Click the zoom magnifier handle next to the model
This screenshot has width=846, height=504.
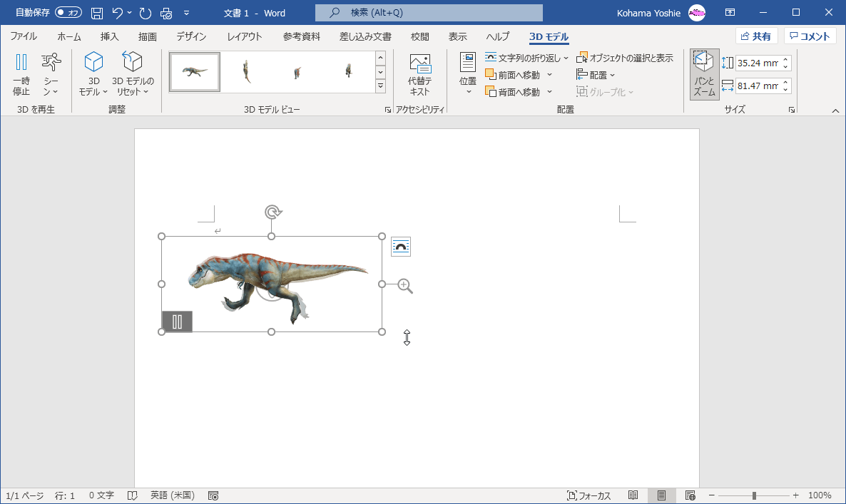tap(404, 286)
